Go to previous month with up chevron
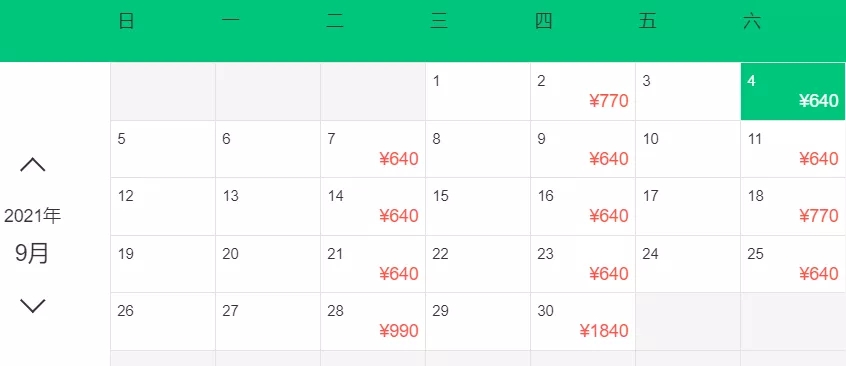Viewport: 846px width, 366px height. tap(32, 165)
